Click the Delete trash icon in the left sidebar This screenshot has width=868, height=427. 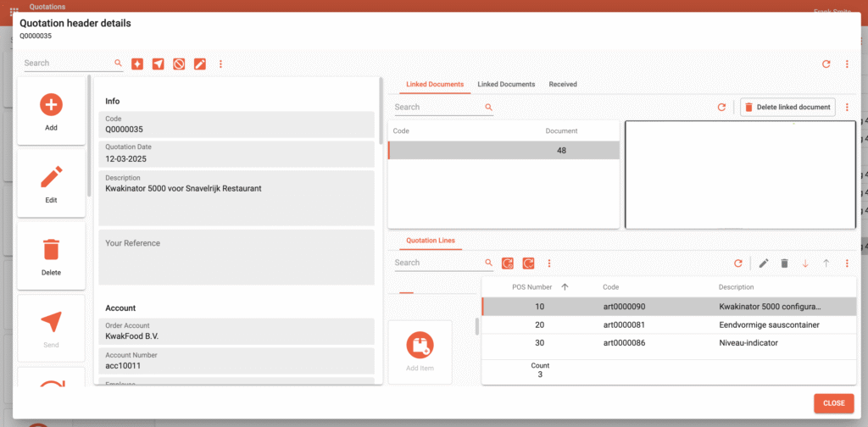coord(51,250)
